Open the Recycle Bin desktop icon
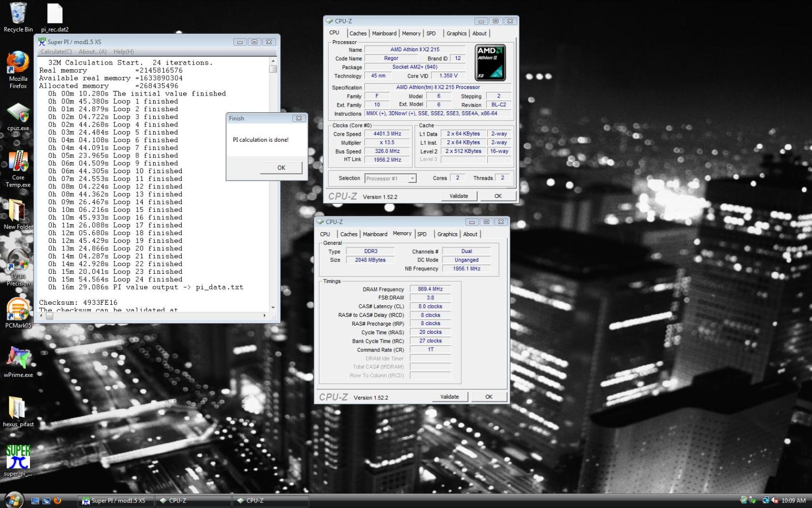Image resolution: width=812 pixels, height=508 pixels. coord(18,17)
